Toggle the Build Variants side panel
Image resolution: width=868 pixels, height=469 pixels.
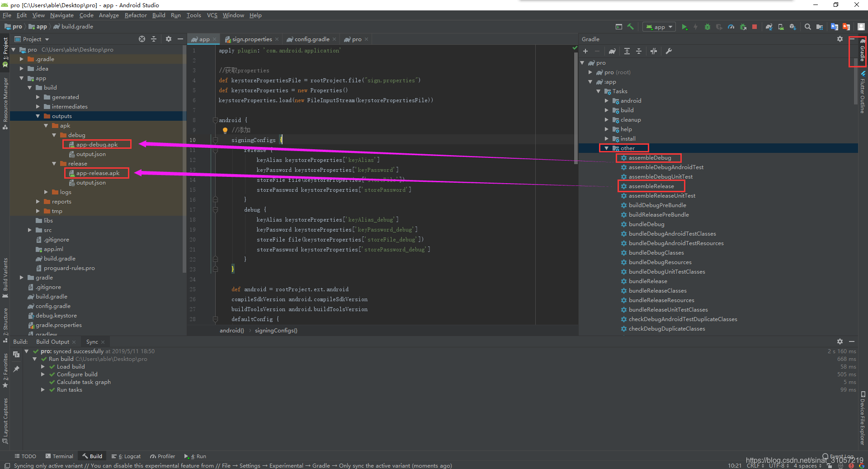[5, 278]
